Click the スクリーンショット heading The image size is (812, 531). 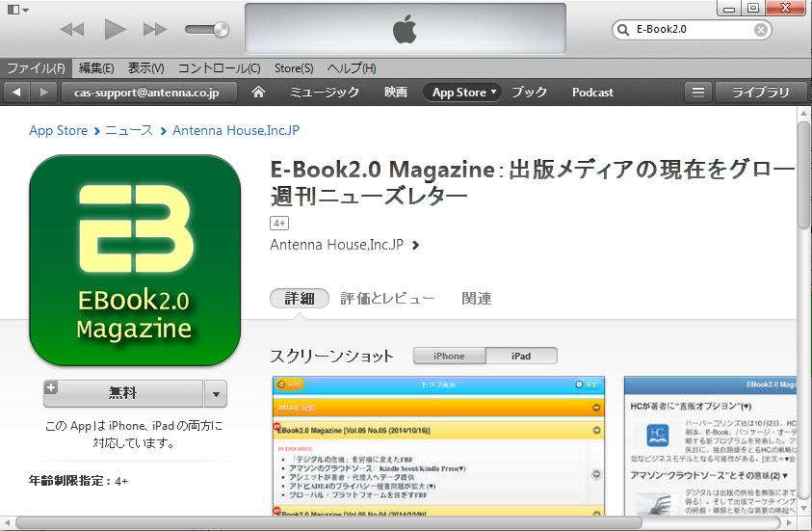click(x=332, y=356)
